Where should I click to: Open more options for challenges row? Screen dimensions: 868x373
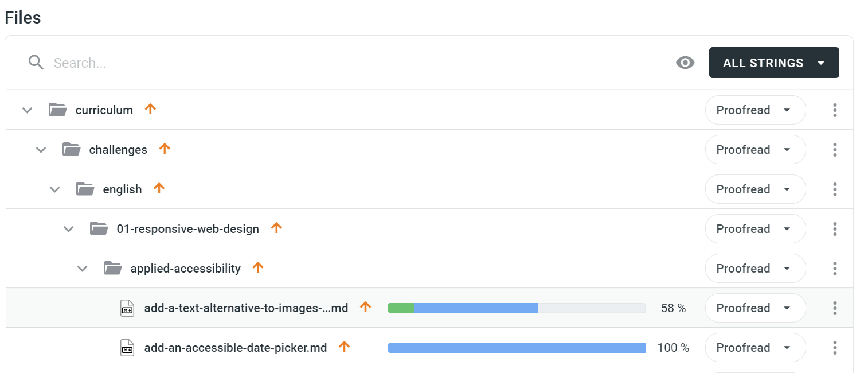(835, 150)
